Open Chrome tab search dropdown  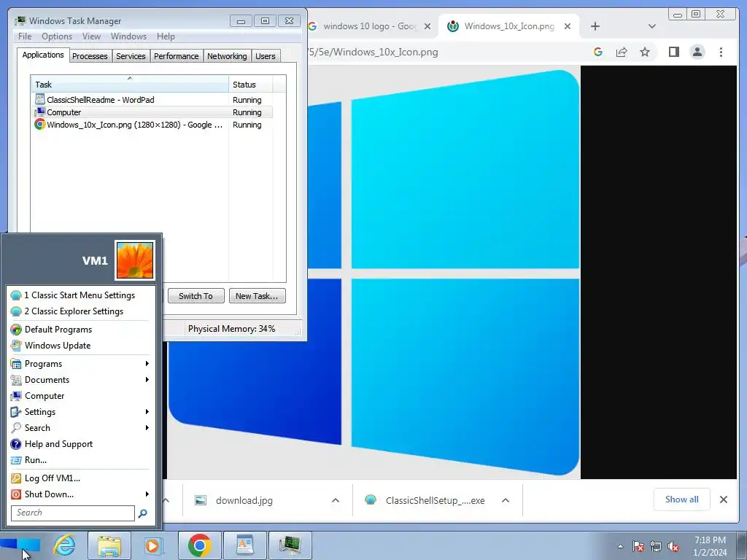(651, 27)
